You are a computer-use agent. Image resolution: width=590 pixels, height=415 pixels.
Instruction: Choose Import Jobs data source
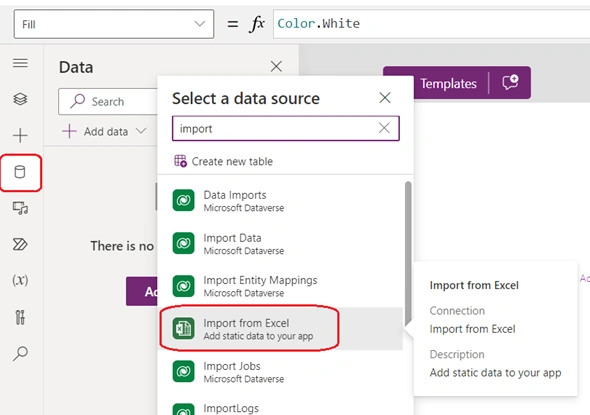click(x=280, y=371)
